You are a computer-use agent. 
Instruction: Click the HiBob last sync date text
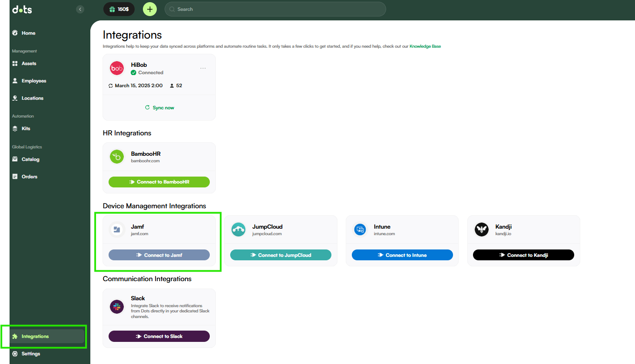pos(139,85)
